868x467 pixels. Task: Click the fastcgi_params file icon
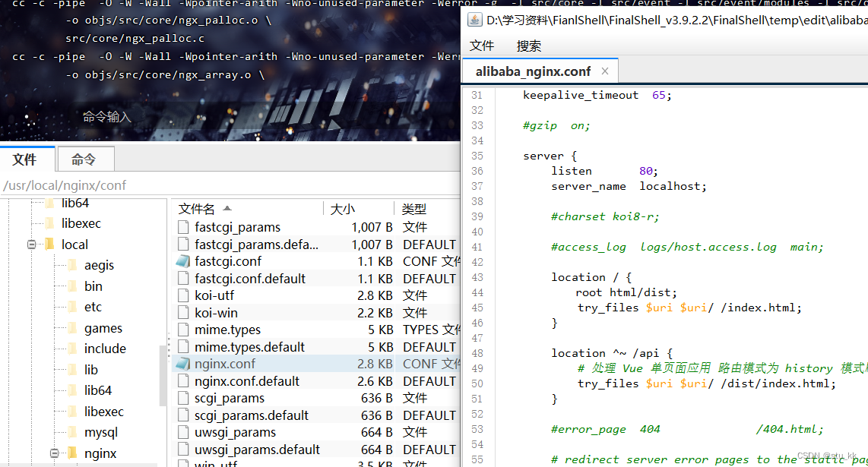(183, 227)
